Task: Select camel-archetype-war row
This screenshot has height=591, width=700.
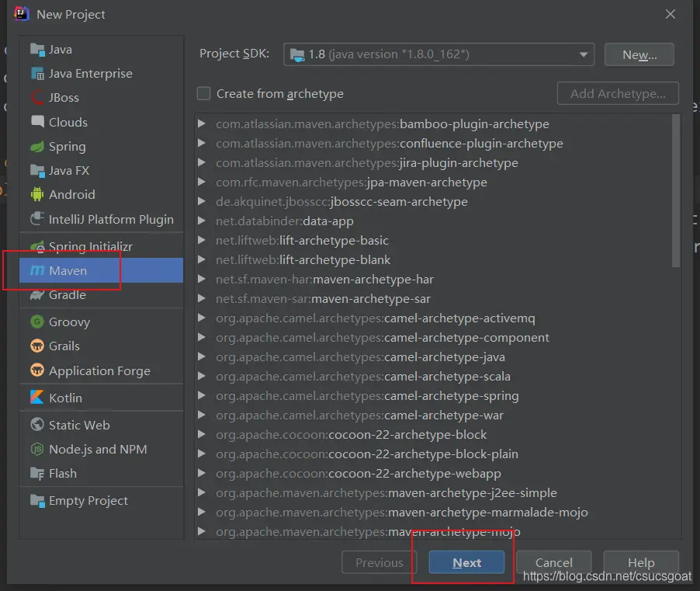Action: click(438, 415)
